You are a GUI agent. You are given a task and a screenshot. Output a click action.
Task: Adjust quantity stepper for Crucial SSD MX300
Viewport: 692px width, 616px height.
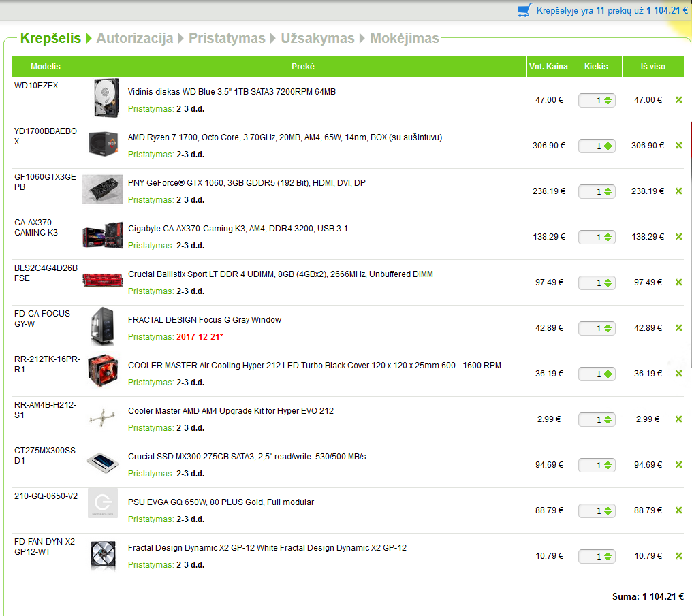[x=608, y=465]
